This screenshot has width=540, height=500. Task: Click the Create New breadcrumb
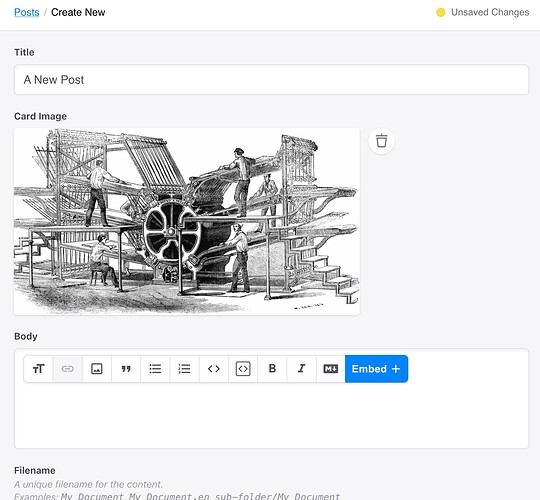coord(78,12)
